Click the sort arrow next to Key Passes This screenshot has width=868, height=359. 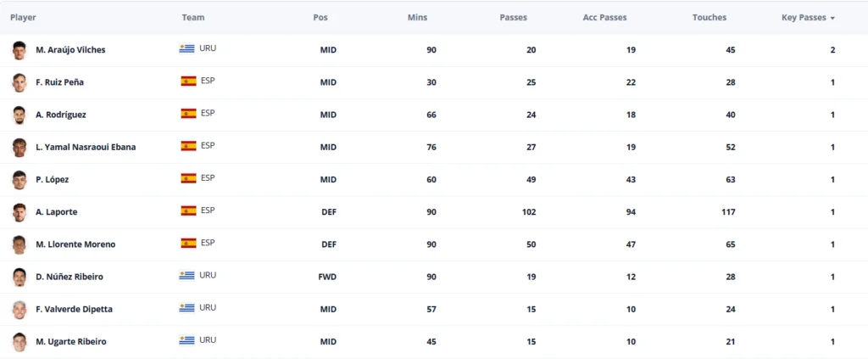pyautogui.click(x=832, y=19)
